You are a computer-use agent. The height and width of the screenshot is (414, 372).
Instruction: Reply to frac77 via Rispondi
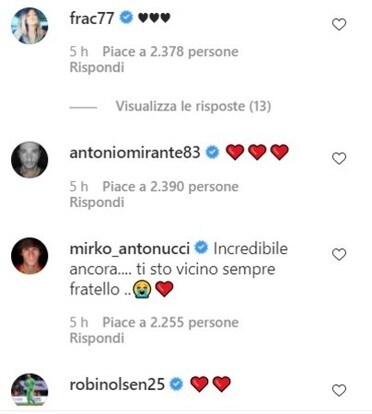[x=97, y=67]
